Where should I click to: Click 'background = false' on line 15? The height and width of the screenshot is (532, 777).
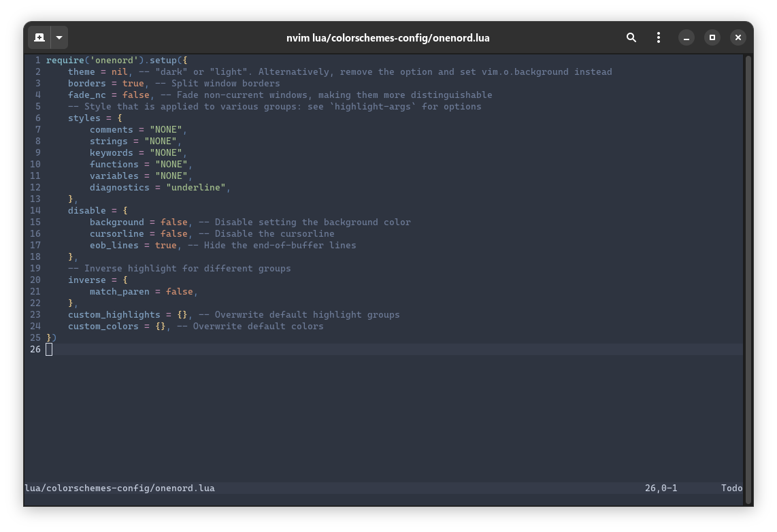pos(139,222)
